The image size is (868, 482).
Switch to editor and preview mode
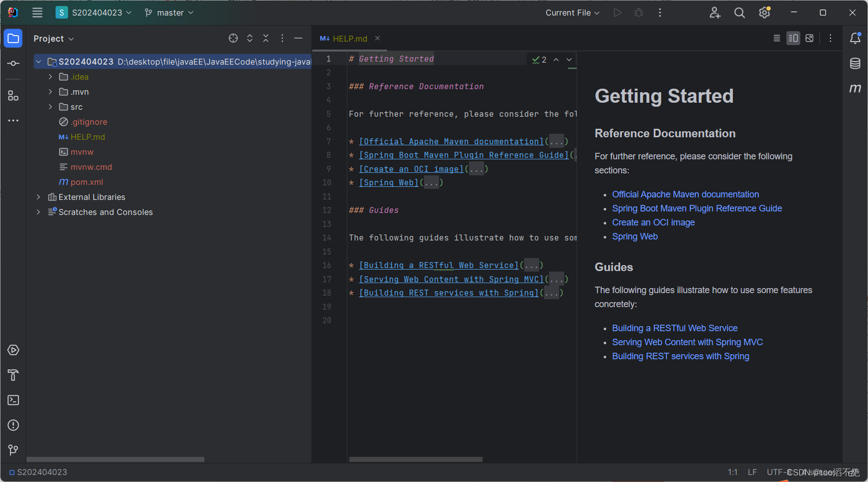793,38
